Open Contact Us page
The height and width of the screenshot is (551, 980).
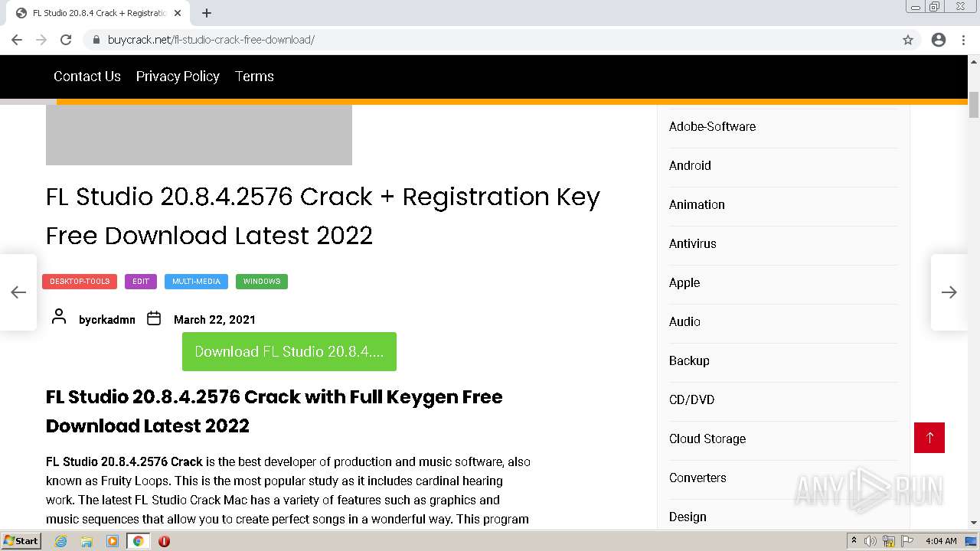pyautogui.click(x=87, y=77)
